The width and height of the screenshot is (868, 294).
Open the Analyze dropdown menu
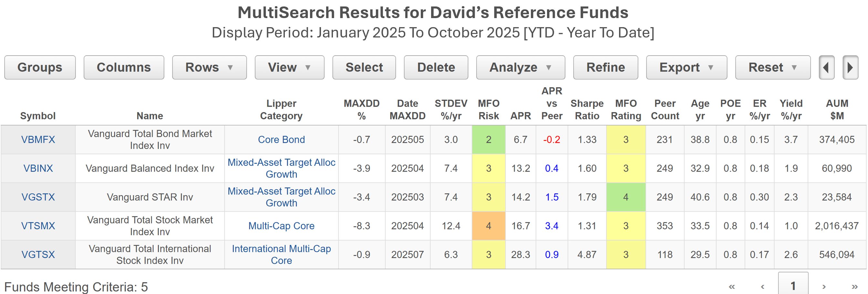520,68
